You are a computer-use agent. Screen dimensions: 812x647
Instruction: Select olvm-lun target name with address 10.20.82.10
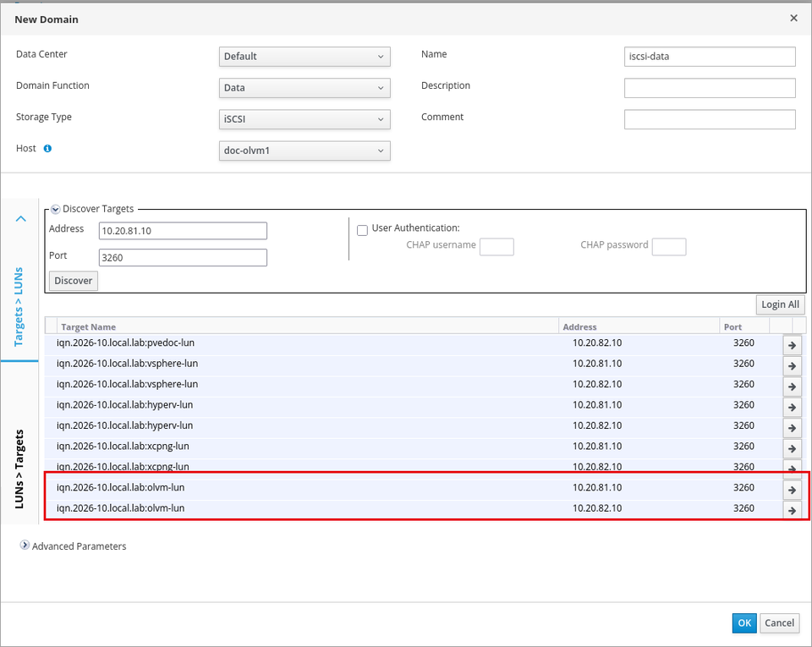coord(120,508)
